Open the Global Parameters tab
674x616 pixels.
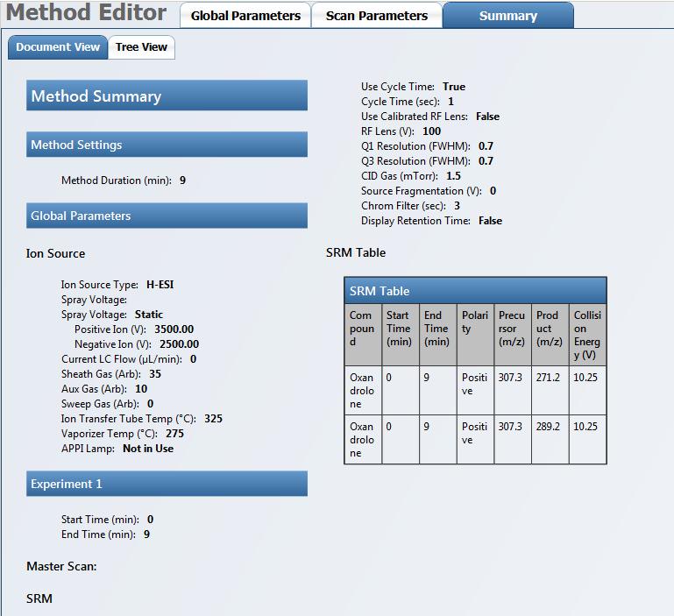[x=245, y=16]
